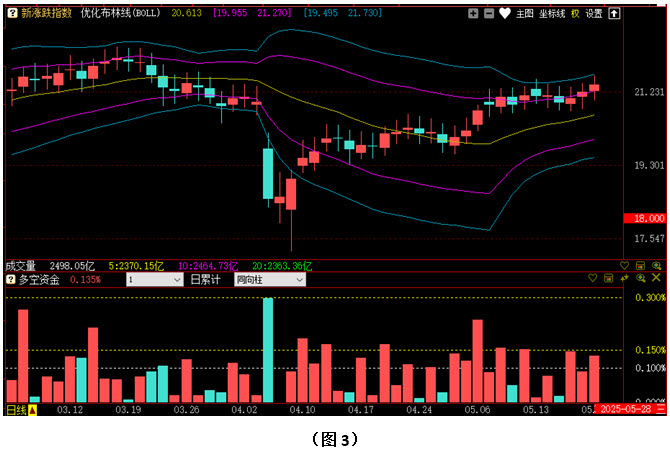Click the 10:2464.73亿 average value

[208, 266]
